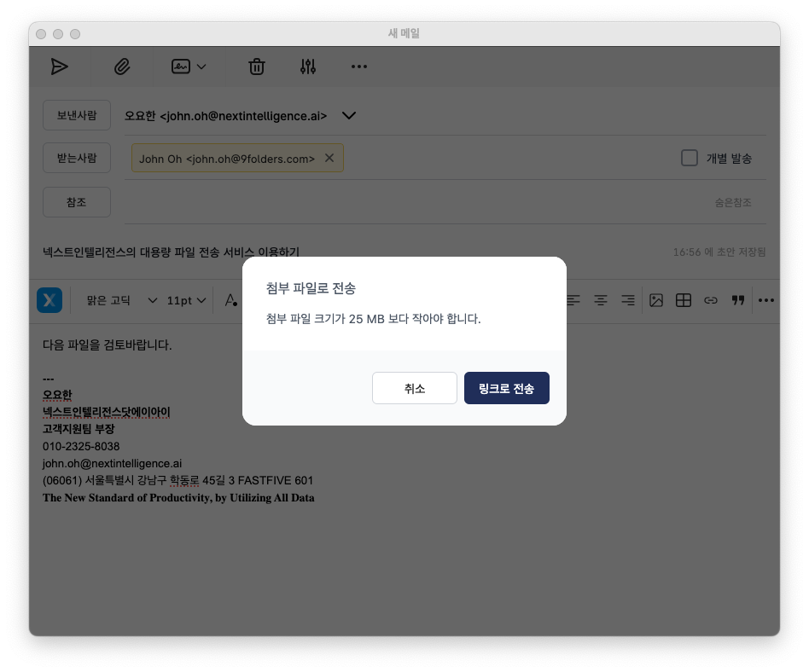Expand the signature dropdown arrow

tap(201, 67)
